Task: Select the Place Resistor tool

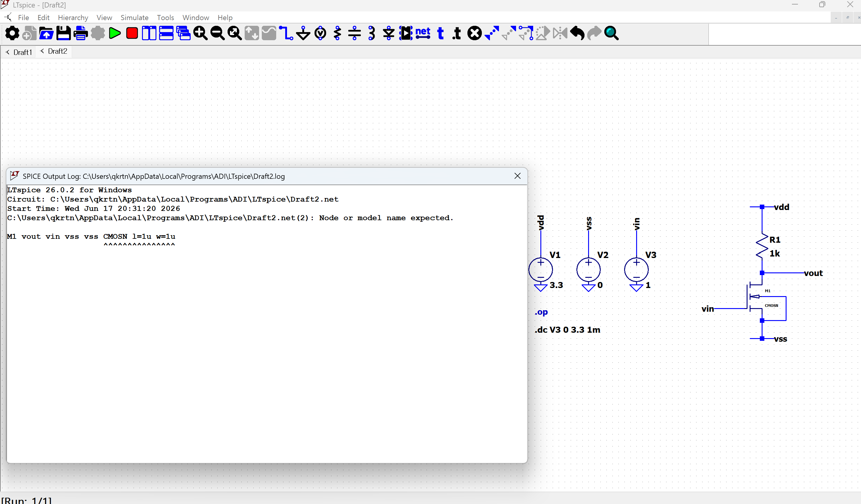Action: coord(337,33)
